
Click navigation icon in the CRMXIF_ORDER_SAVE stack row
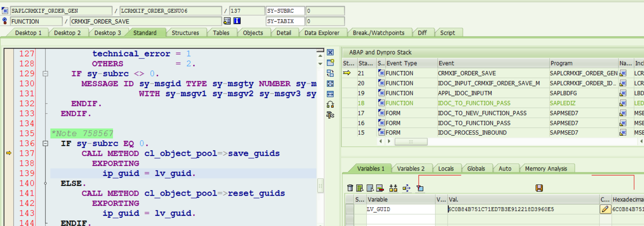click(623, 73)
